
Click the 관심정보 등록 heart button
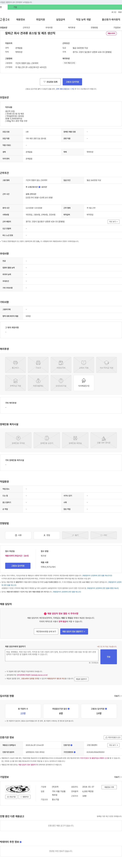point(50,82)
